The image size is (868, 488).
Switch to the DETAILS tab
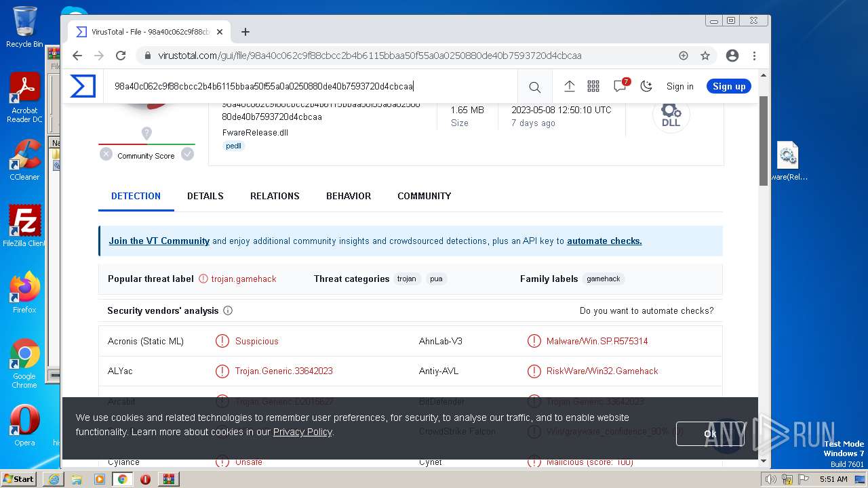[205, 196]
